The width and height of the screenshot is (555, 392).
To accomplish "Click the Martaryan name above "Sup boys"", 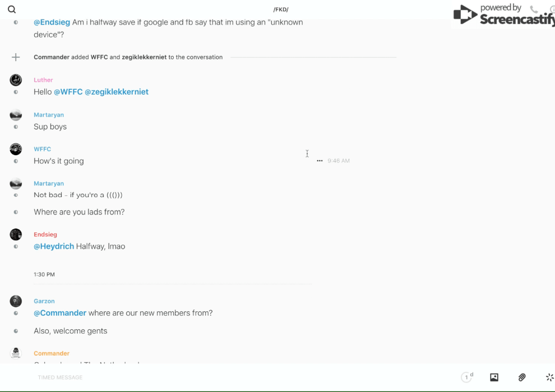I will click(49, 115).
